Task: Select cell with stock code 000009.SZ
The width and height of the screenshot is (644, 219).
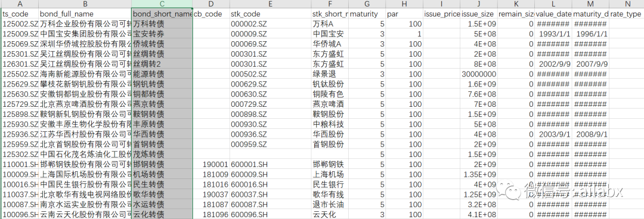Action: (270, 34)
